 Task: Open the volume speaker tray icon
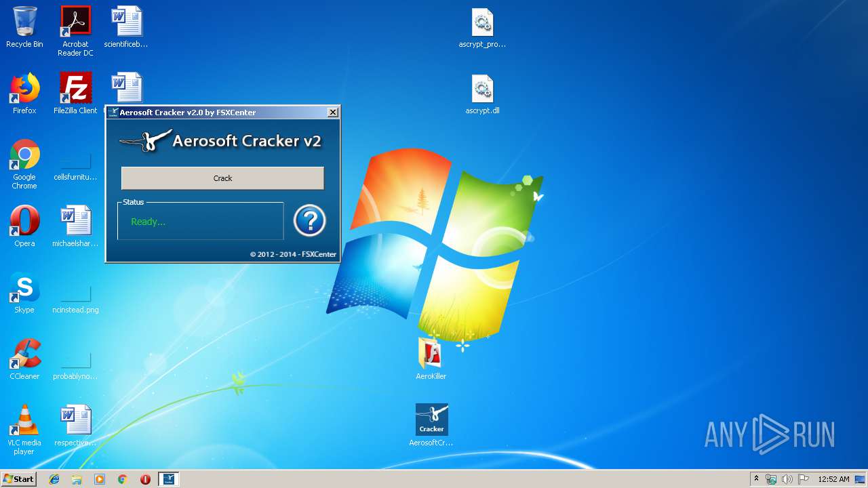coord(787,479)
